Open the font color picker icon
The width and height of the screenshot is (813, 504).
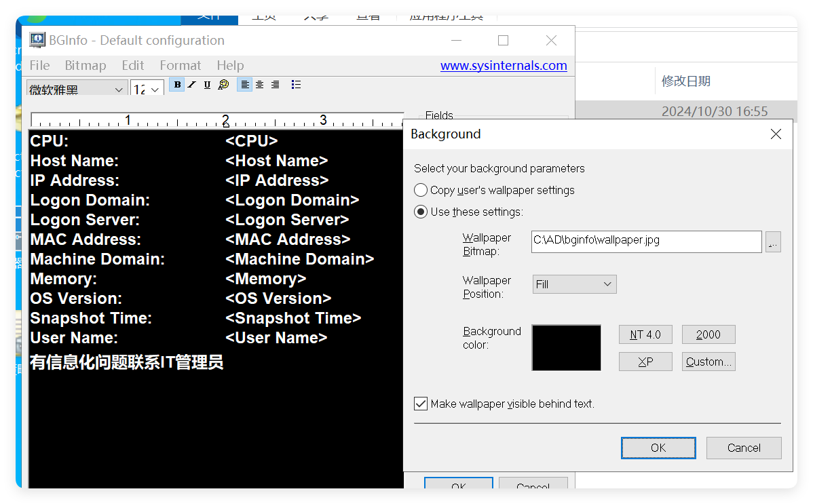223,84
